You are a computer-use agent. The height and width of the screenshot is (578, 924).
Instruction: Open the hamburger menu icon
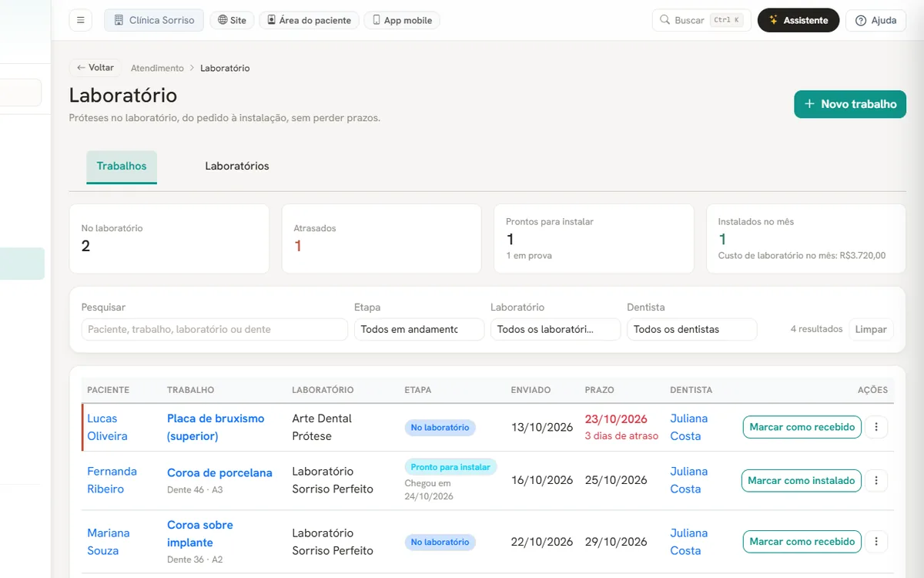click(x=80, y=20)
